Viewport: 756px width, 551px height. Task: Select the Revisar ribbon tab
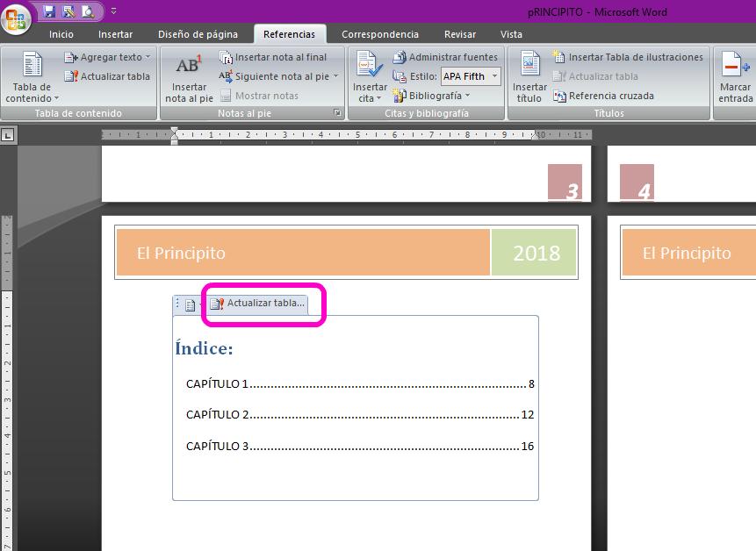click(460, 34)
